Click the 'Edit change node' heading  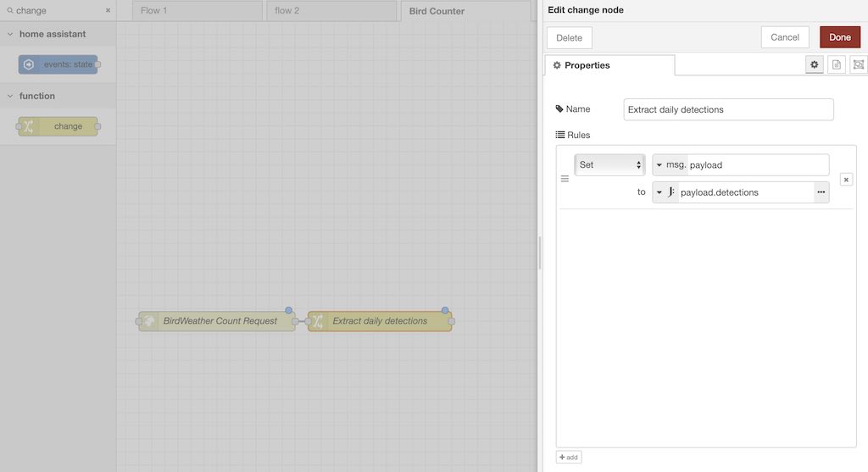pyautogui.click(x=586, y=10)
